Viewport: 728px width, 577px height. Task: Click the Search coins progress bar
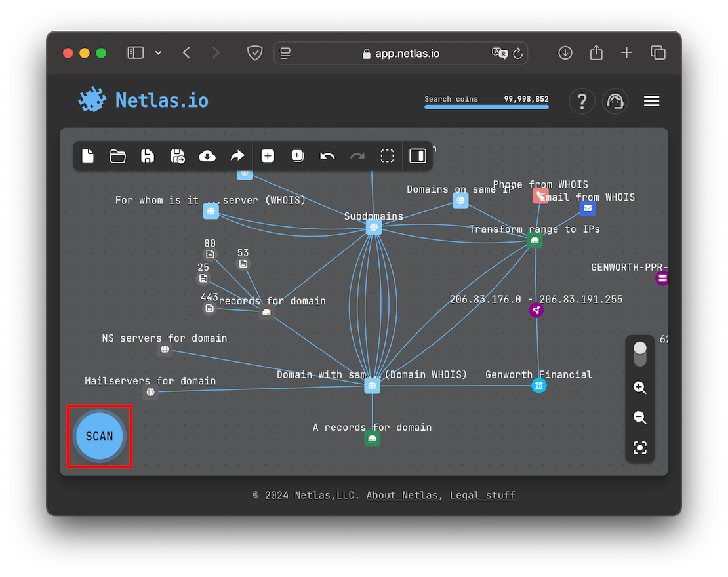click(486, 106)
